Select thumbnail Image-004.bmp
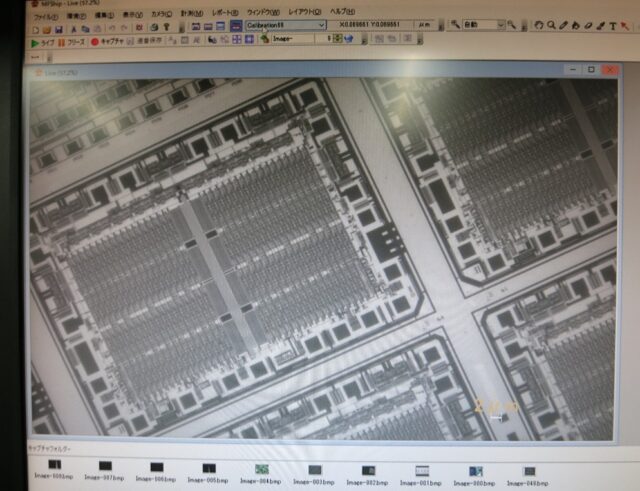The image size is (640, 491). click(261, 474)
